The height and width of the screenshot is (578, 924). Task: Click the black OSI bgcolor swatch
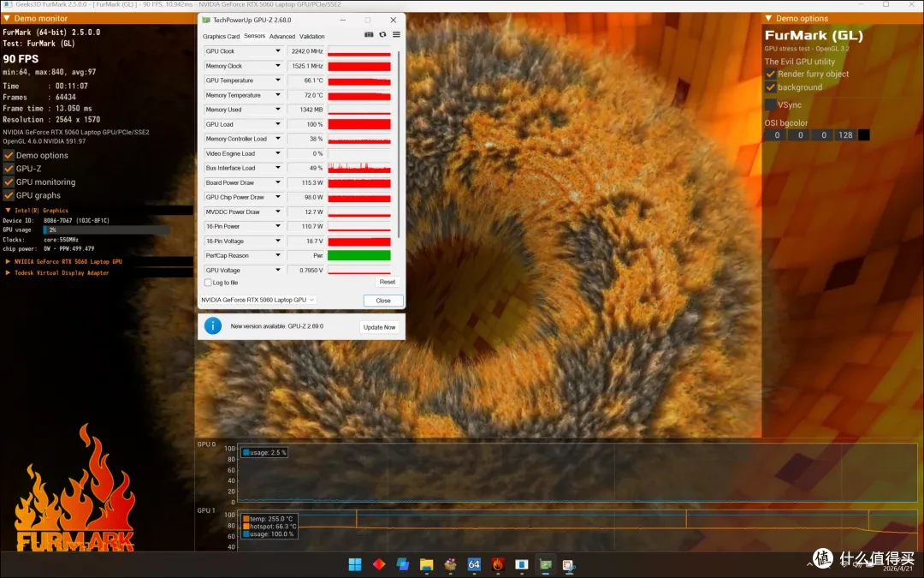[x=864, y=135]
